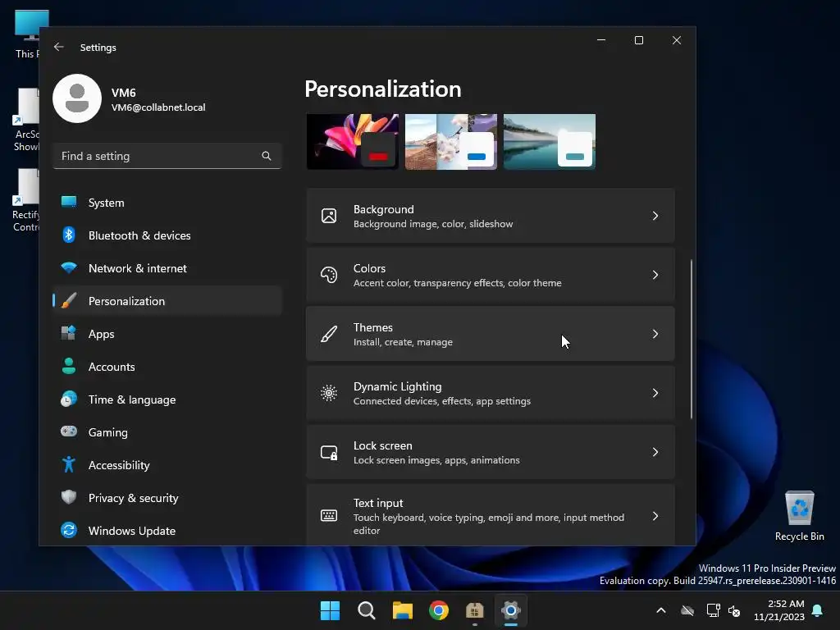Click the Text input keyboard icon

[x=329, y=516]
